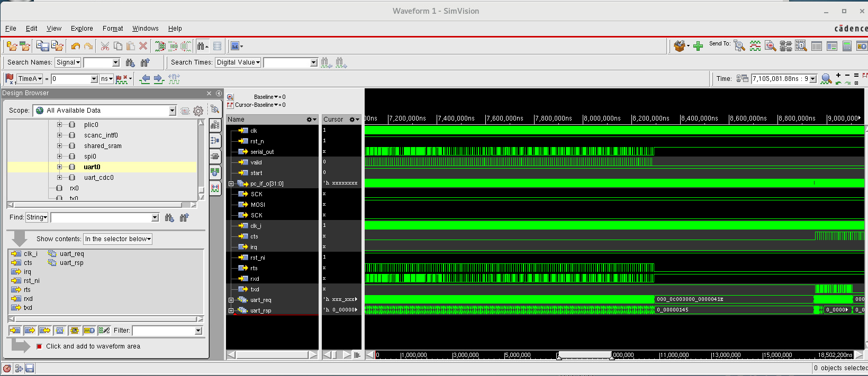The width and height of the screenshot is (868, 376).
Task: Open the Explore menu
Action: (x=82, y=29)
